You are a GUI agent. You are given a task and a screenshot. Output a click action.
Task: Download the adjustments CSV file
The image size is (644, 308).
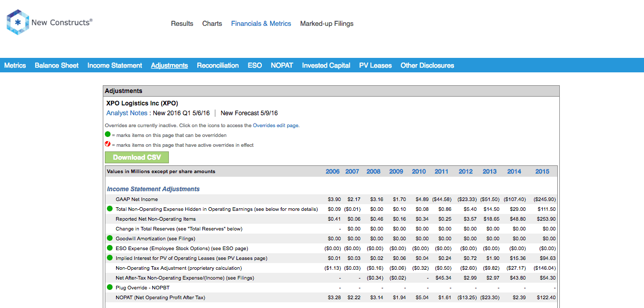click(x=137, y=158)
